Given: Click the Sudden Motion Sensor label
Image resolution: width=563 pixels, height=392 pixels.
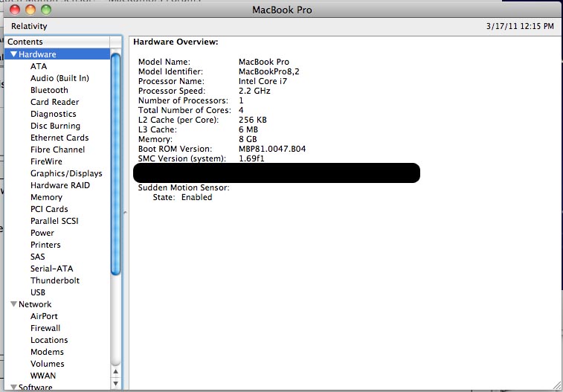Looking at the screenshot, I should (x=184, y=187).
